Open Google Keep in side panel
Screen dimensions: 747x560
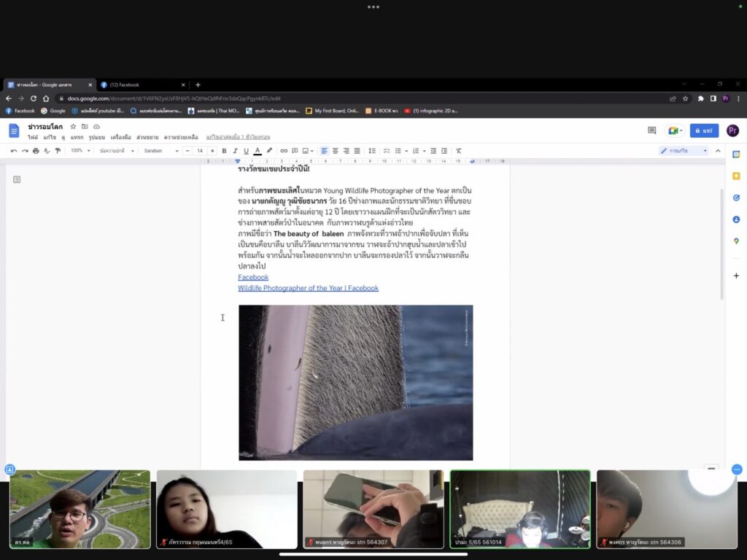[736, 176]
